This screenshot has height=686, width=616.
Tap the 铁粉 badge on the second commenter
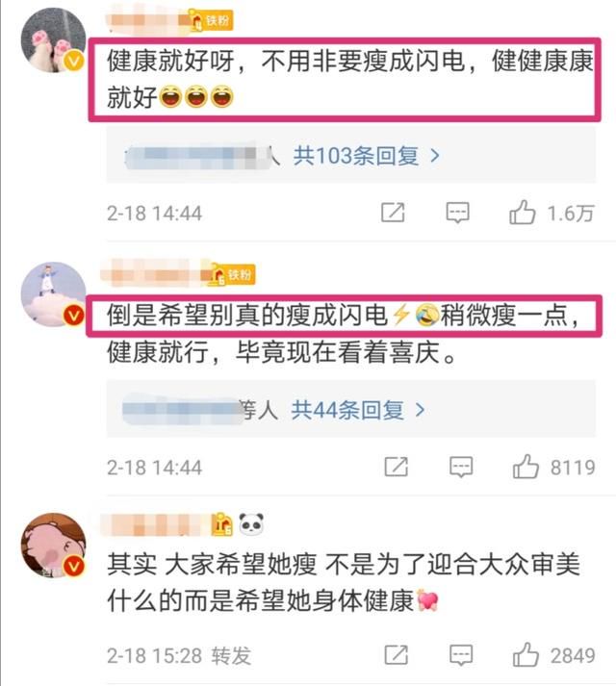pyautogui.click(x=232, y=275)
